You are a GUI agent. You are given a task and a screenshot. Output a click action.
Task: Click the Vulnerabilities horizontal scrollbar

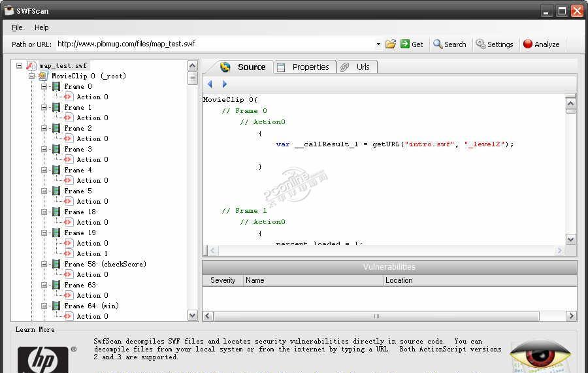click(x=376, y=316)
